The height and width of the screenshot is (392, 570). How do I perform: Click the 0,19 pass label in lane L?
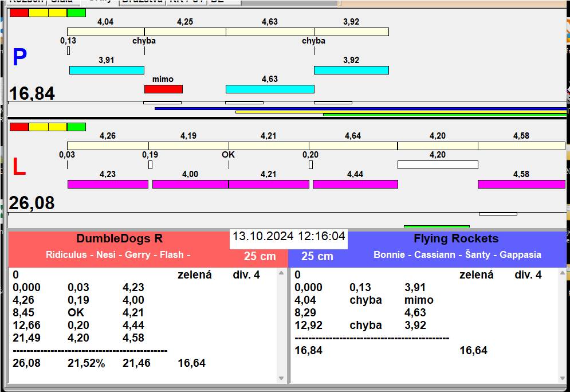[x=150, y=155]
